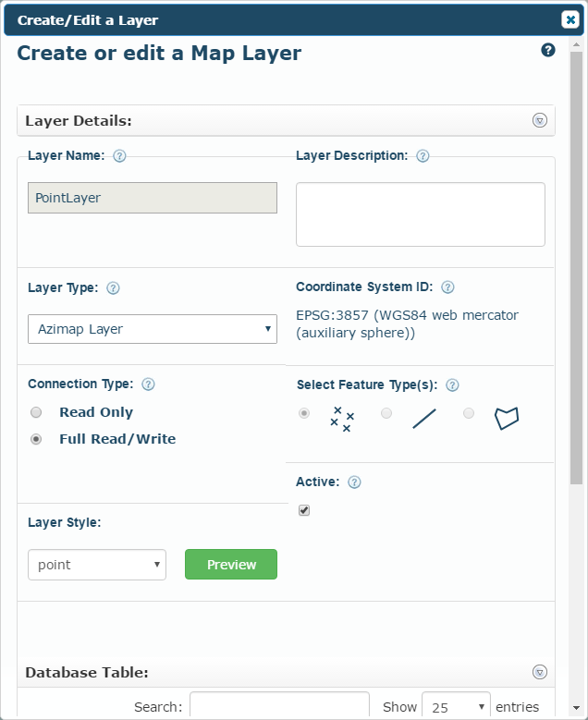Toggle the Active checkbox
This screenshot has height=720, width=588.
click(x=304, y=510)
